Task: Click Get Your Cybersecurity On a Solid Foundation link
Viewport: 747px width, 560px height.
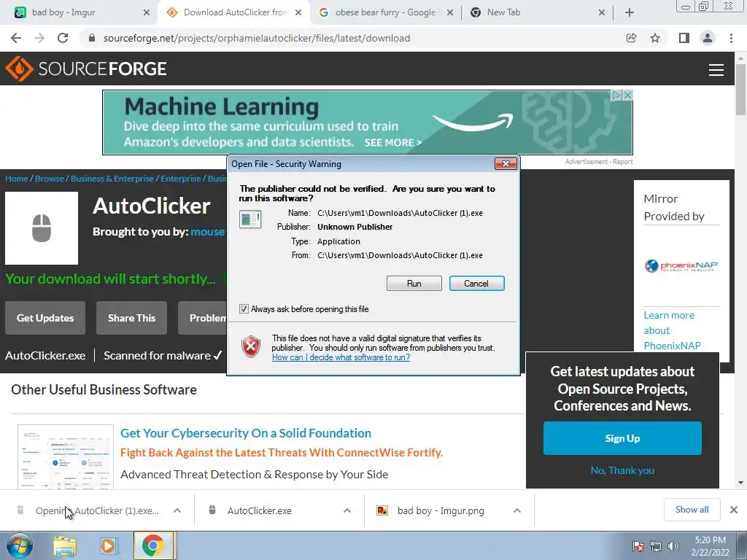Action: [x=246, y=433]
